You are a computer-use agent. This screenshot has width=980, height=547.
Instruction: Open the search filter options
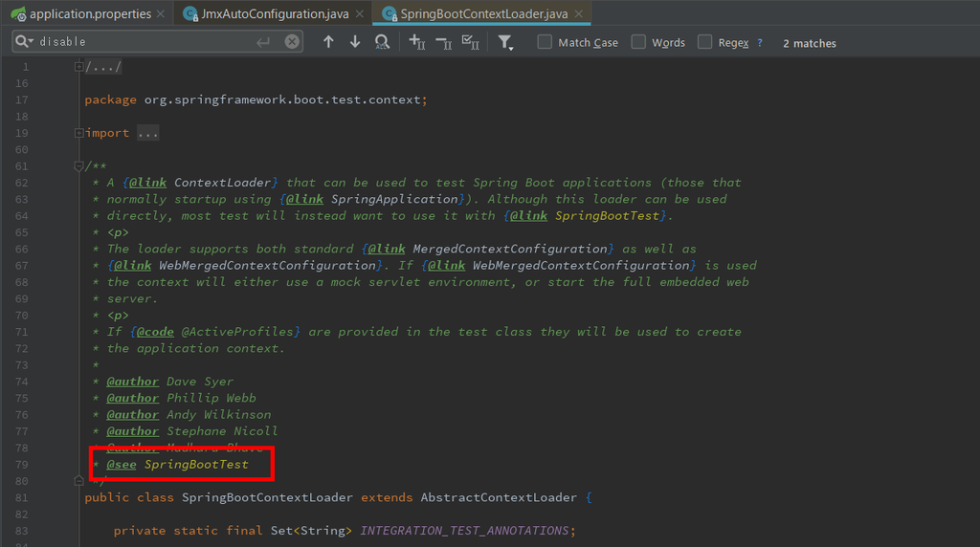[505, 42]
